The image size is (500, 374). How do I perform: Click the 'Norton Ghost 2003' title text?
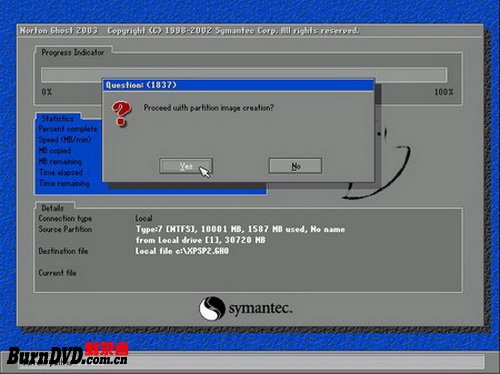click(59, 31)
